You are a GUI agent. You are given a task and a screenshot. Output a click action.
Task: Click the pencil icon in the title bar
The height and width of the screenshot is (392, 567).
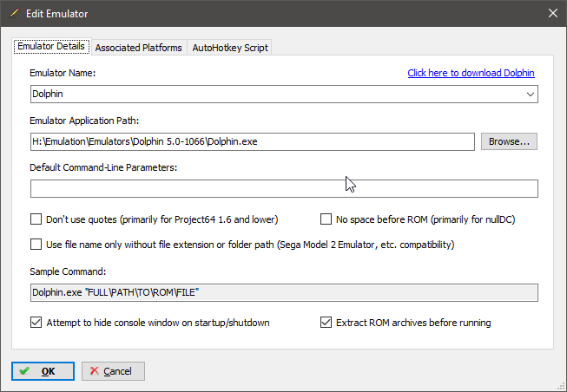coord(14,13)
